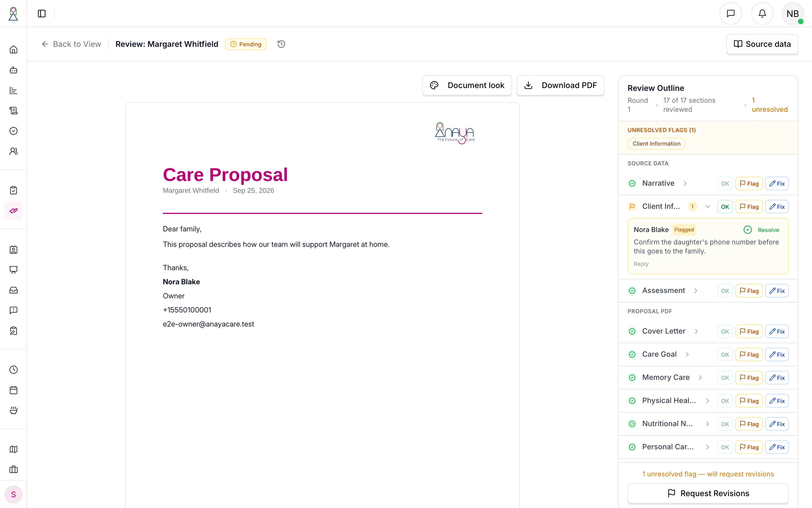Open the NB user avatar menu
The width and height of the screenshot is (812, 508).
793,14
